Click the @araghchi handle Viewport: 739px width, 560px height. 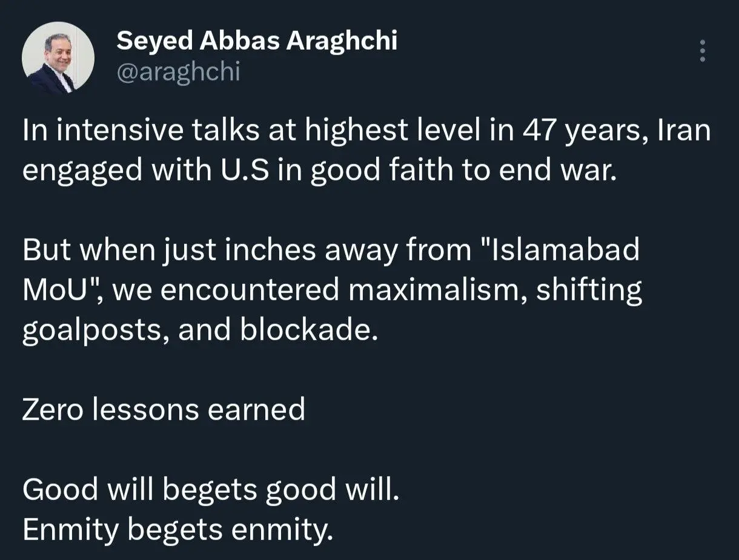click(x=178, y=72)
